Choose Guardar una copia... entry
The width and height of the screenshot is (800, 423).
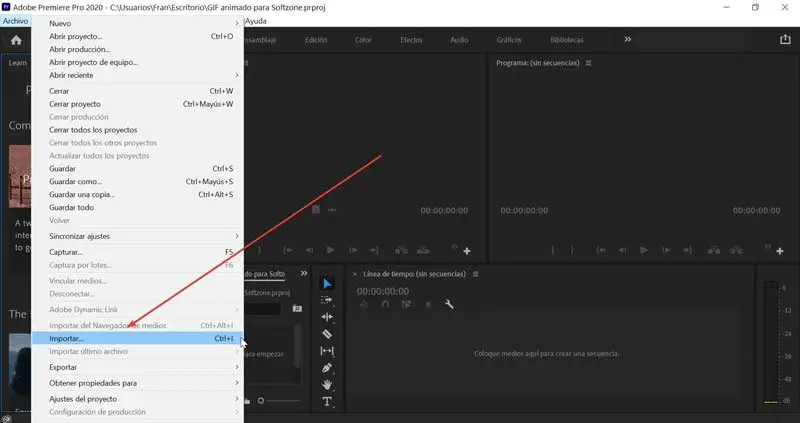(137, 194)
